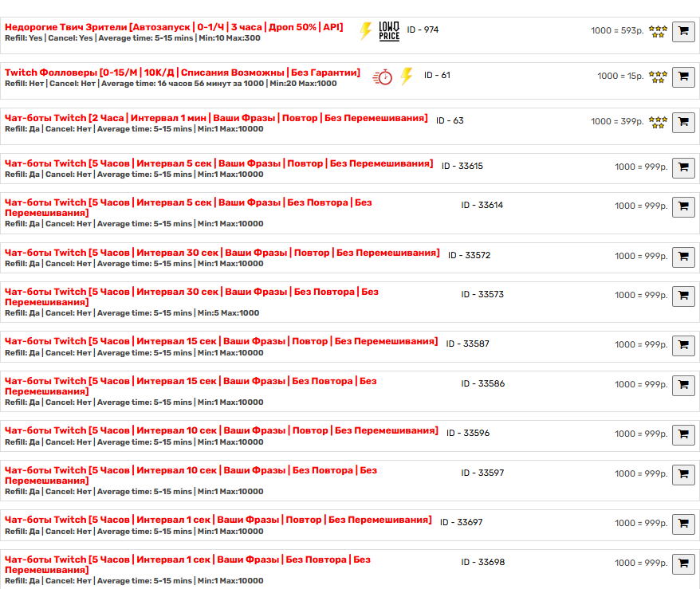700x589 pixels.
Task: Add Twitch followers ID 61 to cart
Action: (683, 77)
